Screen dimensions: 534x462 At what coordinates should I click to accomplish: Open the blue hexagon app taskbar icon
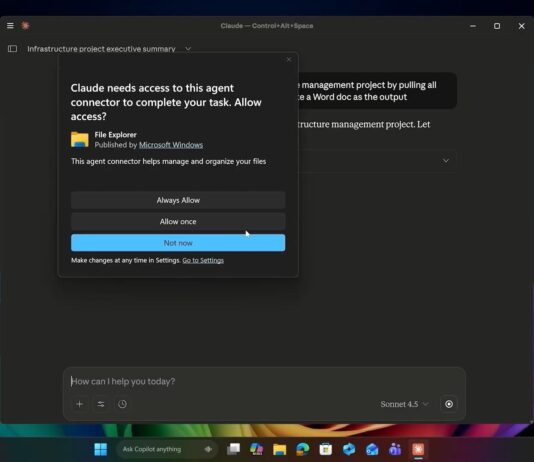pos(349,449)
